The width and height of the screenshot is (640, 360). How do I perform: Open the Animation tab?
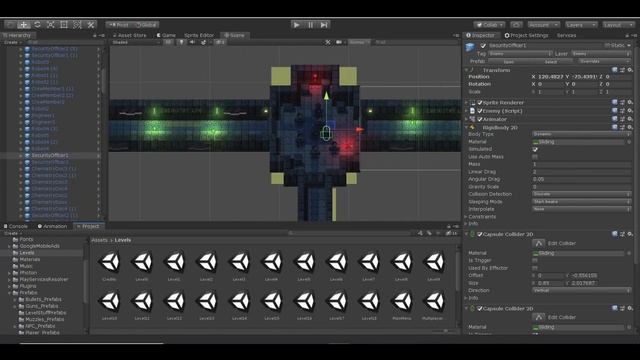(52, 226)
